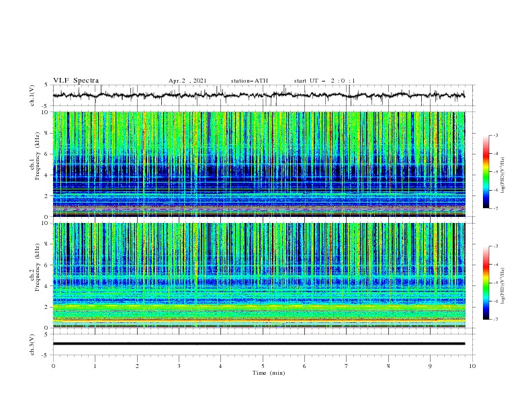Click the "-7" label on ch.2 colorbar
The image size is (532, 411).
495,319
